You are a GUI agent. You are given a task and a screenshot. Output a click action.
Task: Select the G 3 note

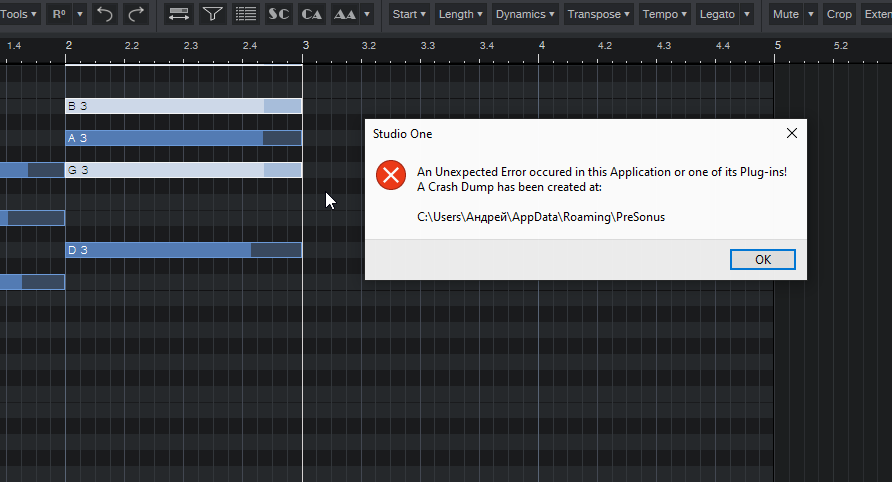[x=183, y=170]
